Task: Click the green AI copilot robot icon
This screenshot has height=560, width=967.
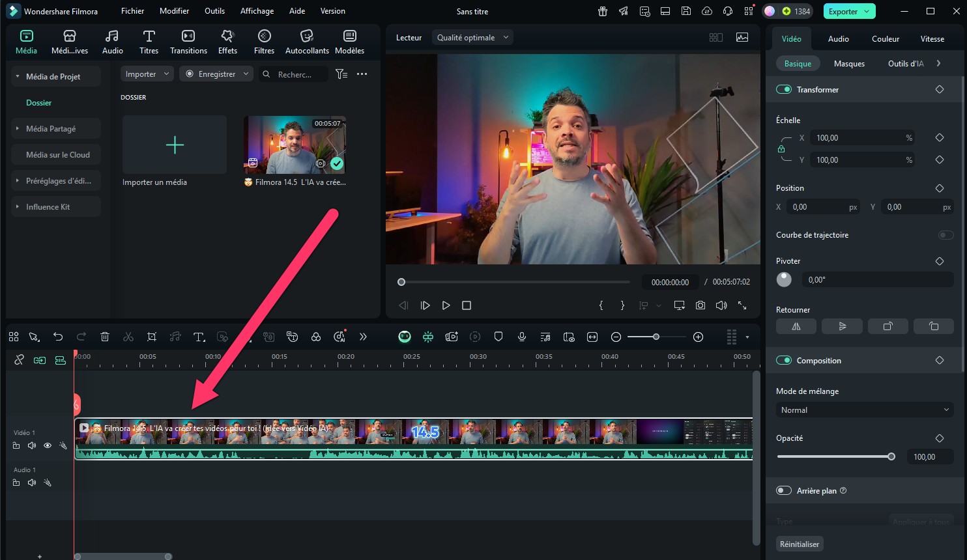Action: tap(405, 337)
